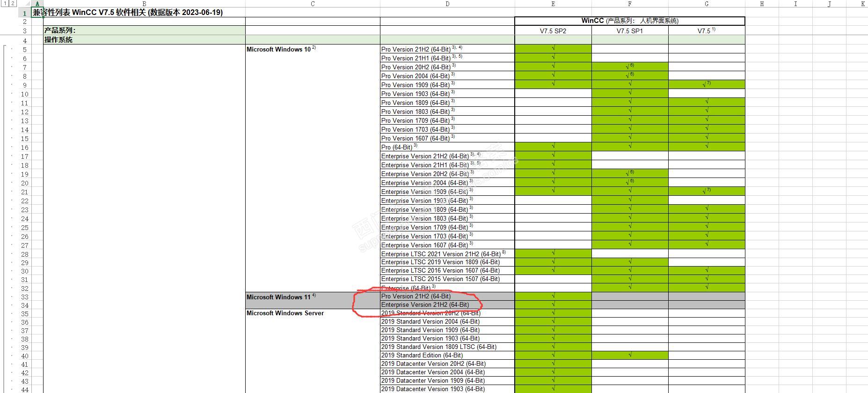Click V7.5 checkmark for Enterprise LTSC 2015 row
This screenshot has width=868, height=393.
707,279
